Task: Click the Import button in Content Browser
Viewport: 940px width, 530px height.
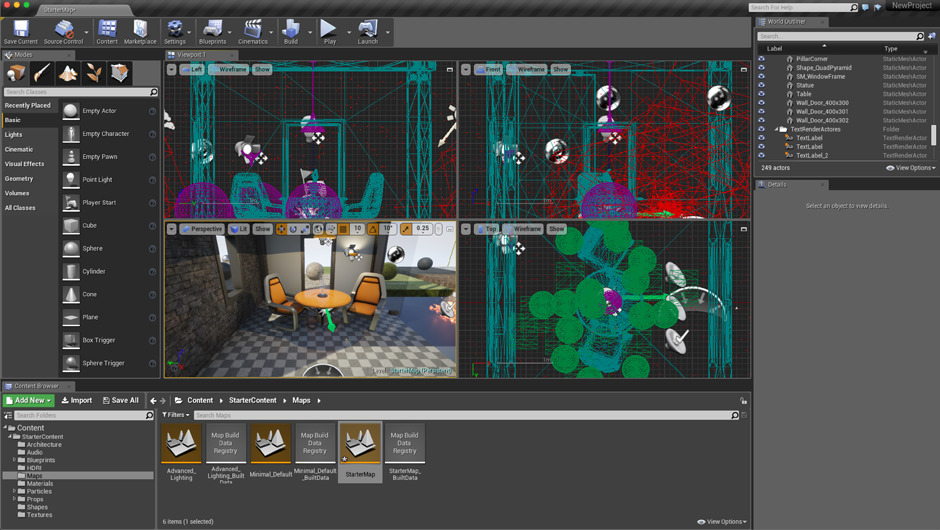Action: [76, 400]
